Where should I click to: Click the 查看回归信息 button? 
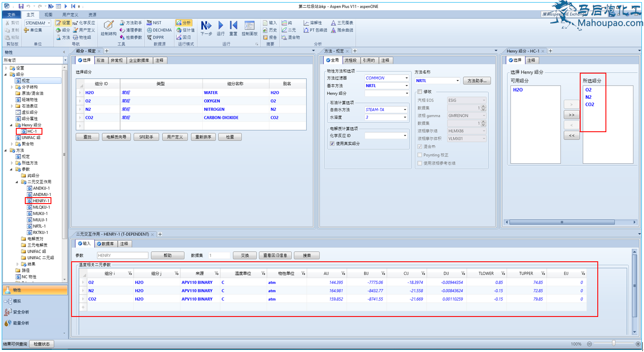pyautogui.click(x=275, y=255)
